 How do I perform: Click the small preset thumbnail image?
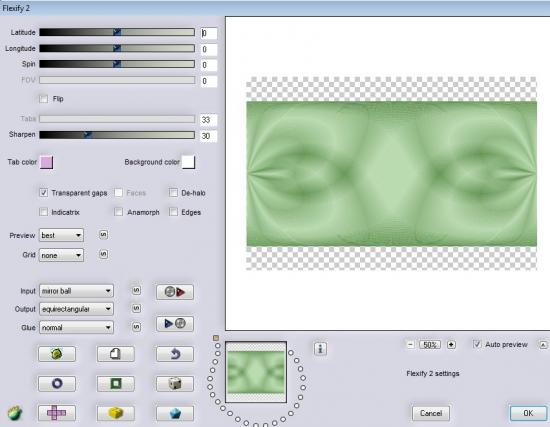pyautogui.click(x=256, y=372)
